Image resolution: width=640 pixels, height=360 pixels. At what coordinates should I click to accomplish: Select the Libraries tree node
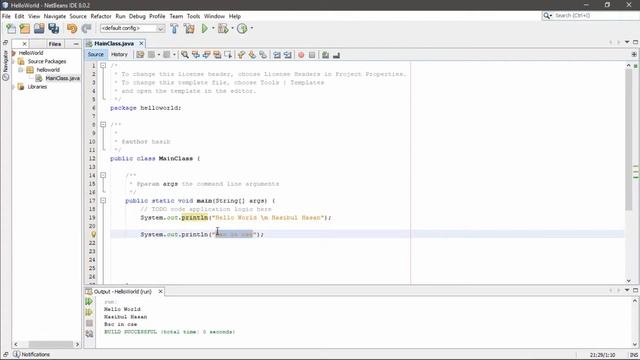(x=37, y=87)
